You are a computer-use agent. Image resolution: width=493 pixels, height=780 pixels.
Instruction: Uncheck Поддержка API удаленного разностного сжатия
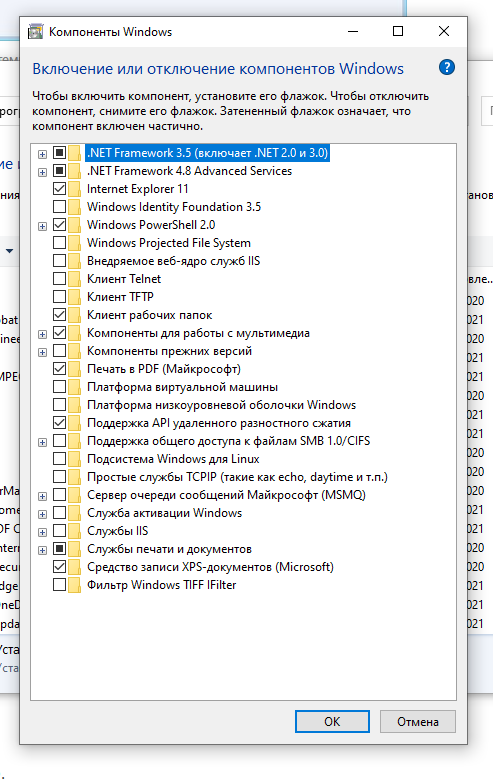[x=59, y=423]
